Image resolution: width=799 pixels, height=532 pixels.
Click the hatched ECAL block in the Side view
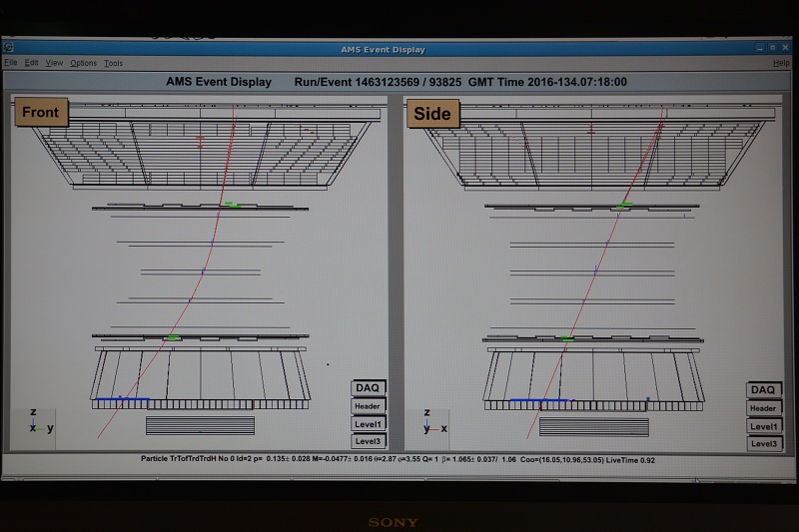click(x=594, y=427)
